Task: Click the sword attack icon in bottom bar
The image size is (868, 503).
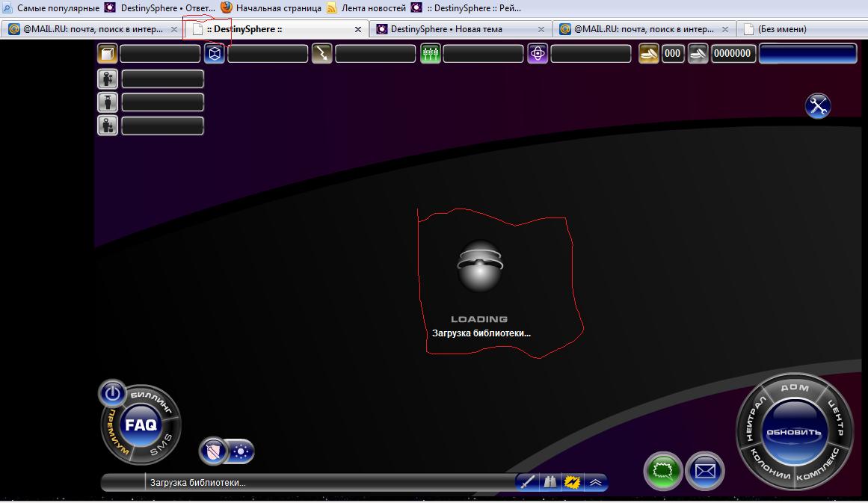Action: click(x=527, y=482)
